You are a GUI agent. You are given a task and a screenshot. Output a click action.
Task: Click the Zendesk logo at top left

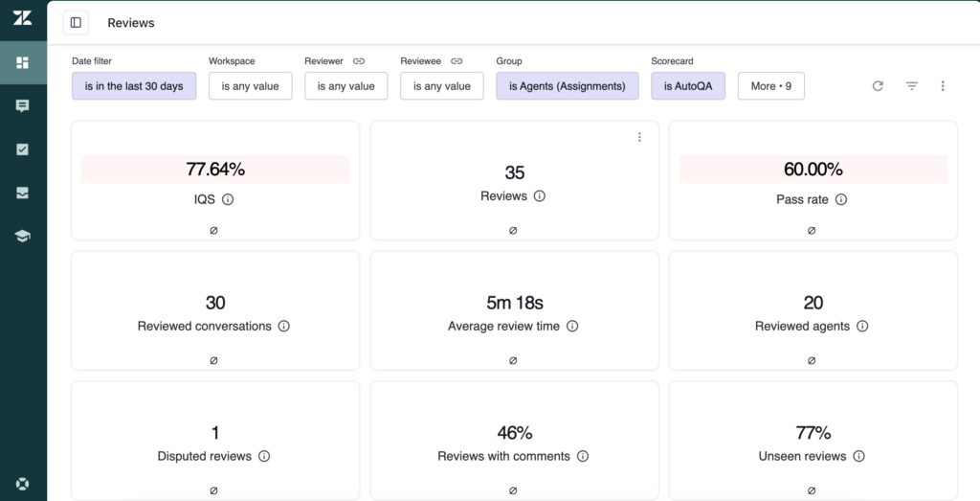(x=22, y=20)
